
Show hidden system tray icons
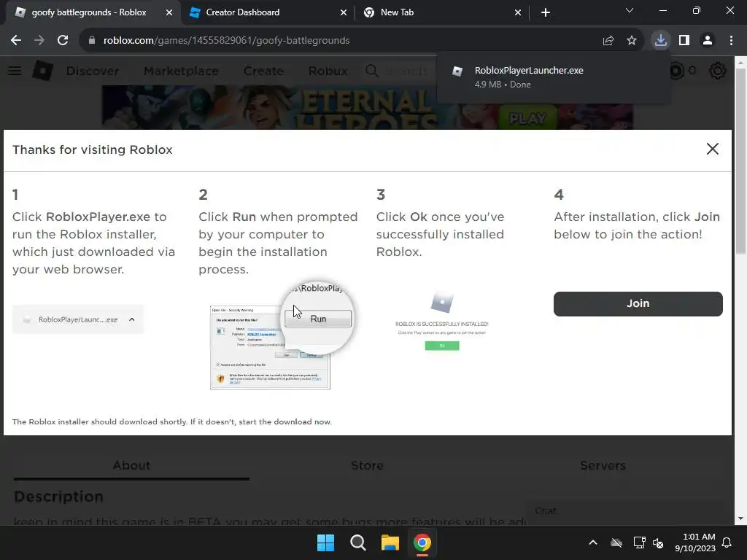(593, 542)
